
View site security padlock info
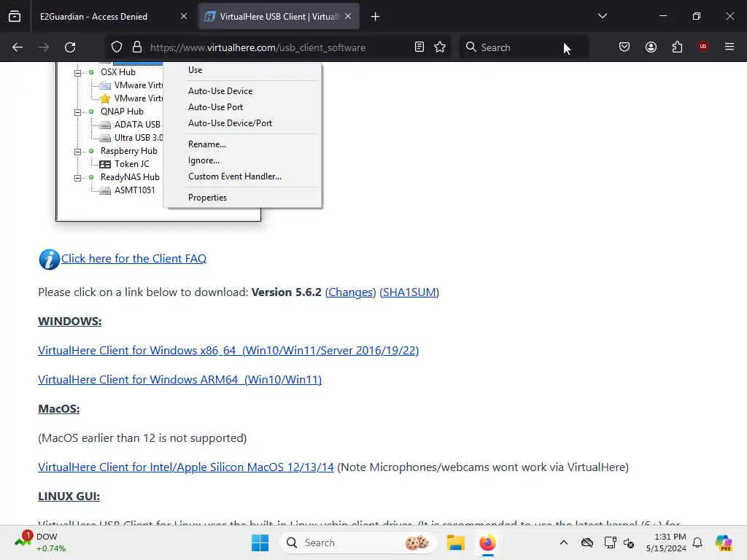[x=137, y=47]
